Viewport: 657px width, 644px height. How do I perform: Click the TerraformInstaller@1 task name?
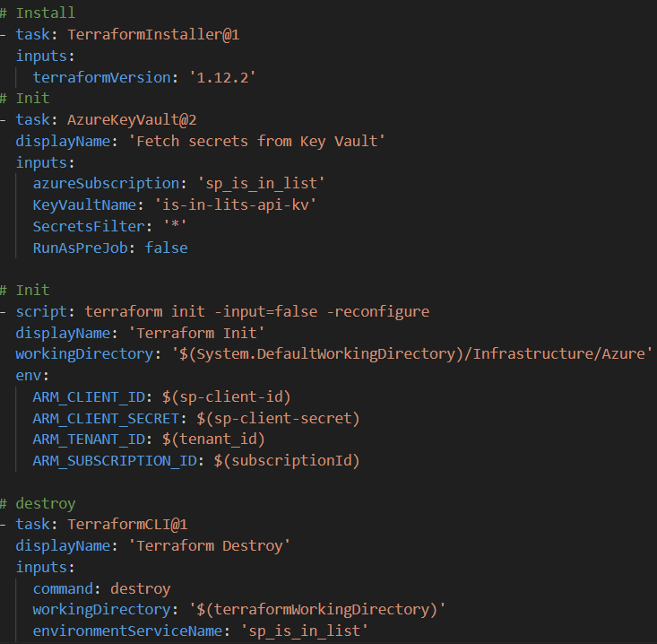[x=153, y=34]
